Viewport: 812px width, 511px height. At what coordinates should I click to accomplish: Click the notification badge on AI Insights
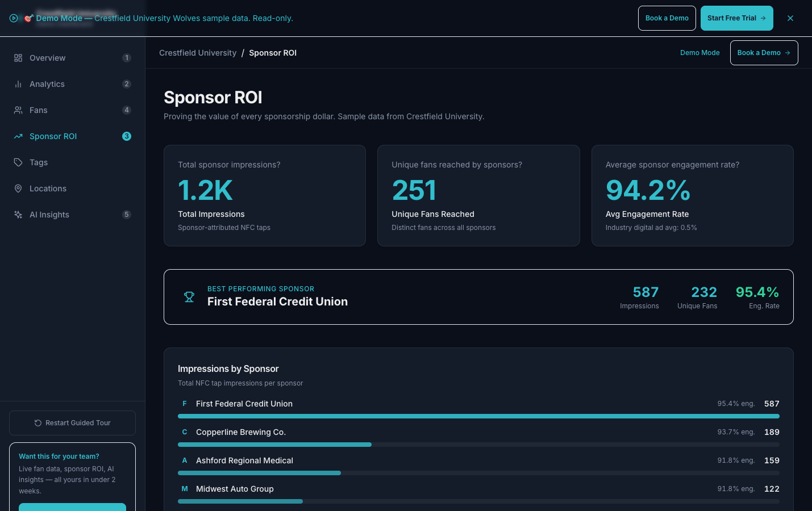tap(126, 215)
